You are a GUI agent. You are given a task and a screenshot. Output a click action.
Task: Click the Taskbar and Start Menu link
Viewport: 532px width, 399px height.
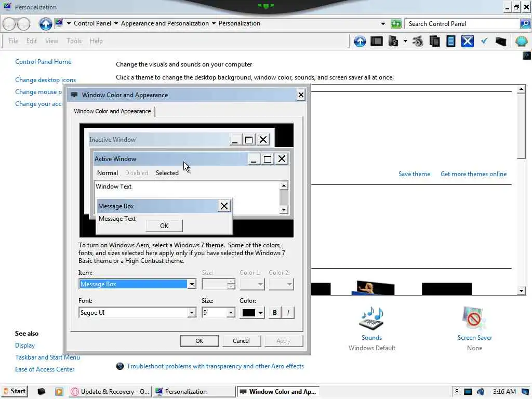click(47, 357)
